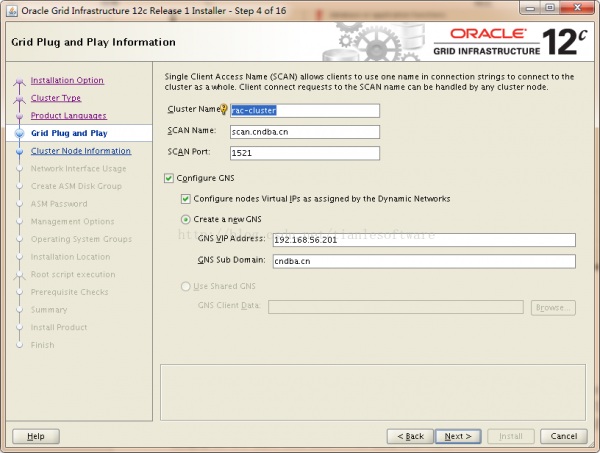Click the Installation Location step
The width and height of the screenshot is (600, 453).
(x=70, y=257)
